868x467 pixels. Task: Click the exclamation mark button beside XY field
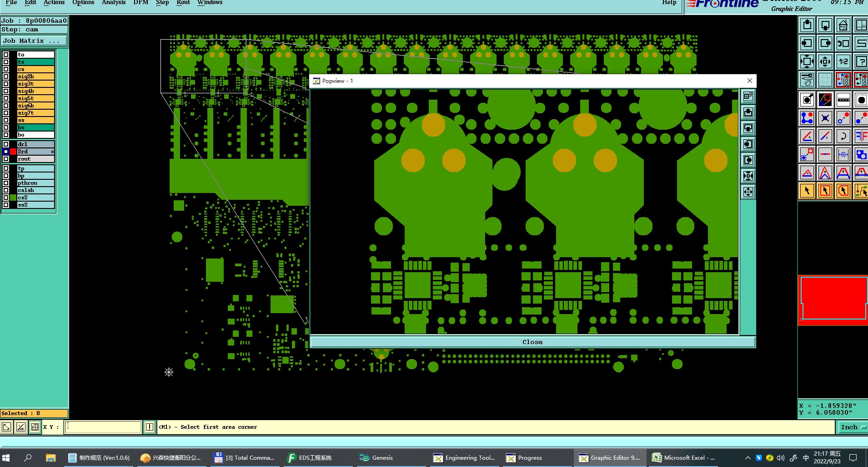click(150, 427)
